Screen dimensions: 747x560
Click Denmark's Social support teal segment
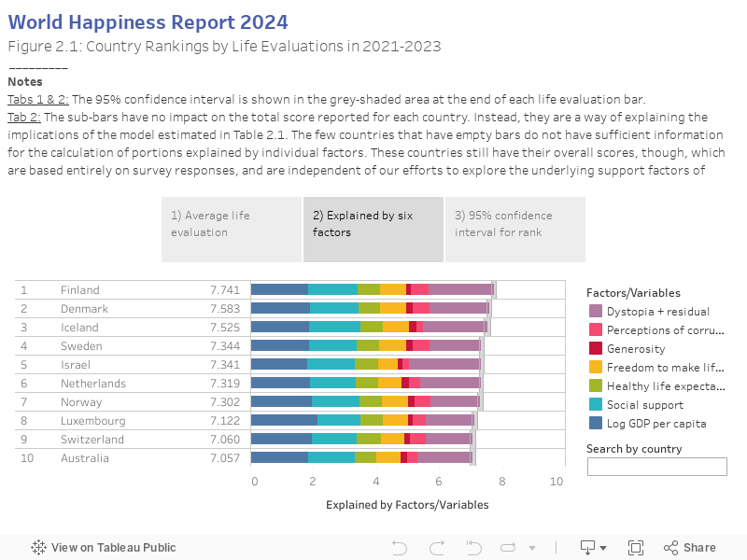334,308
